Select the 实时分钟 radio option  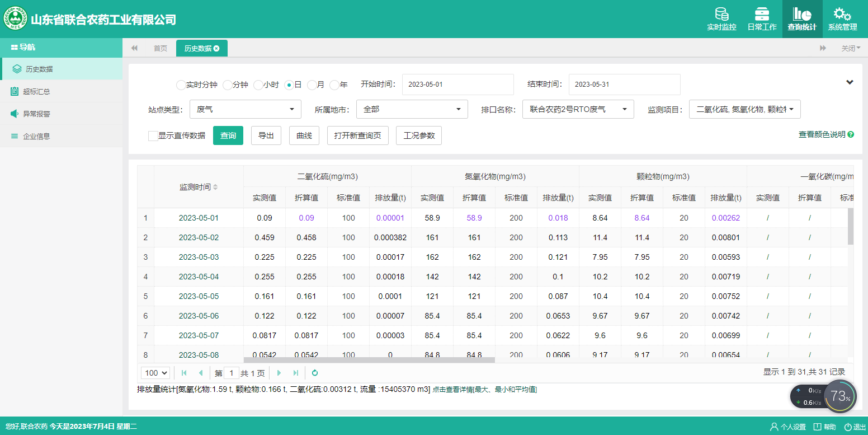tap(181, 85)
